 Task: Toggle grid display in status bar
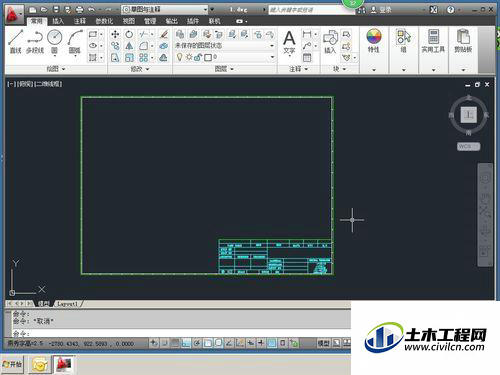175,343
